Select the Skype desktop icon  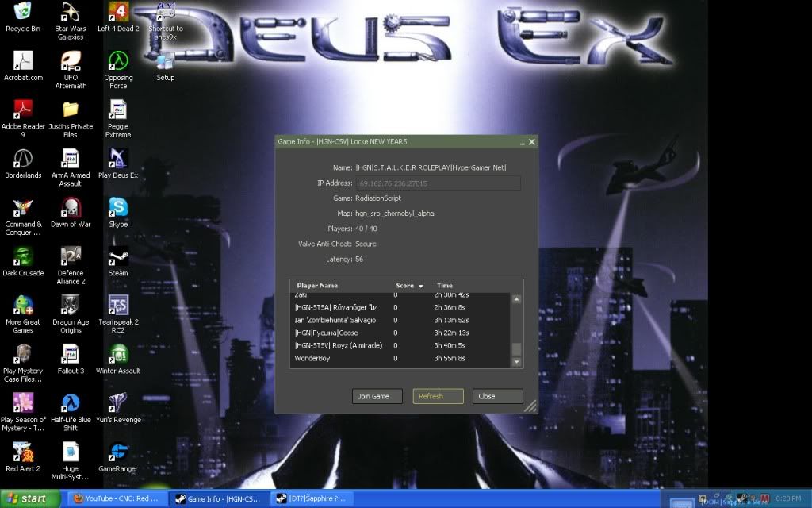(118, 213)
